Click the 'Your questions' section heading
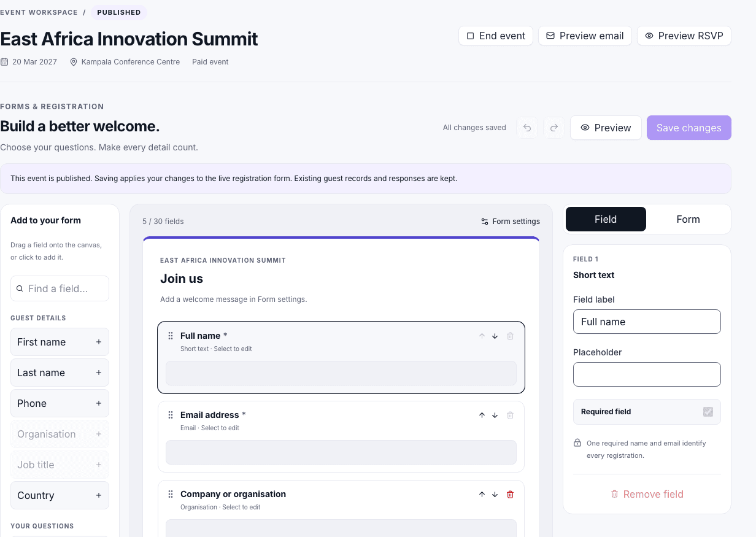The width and height of the screenshot is (756, 537). [x=42, y=526]
